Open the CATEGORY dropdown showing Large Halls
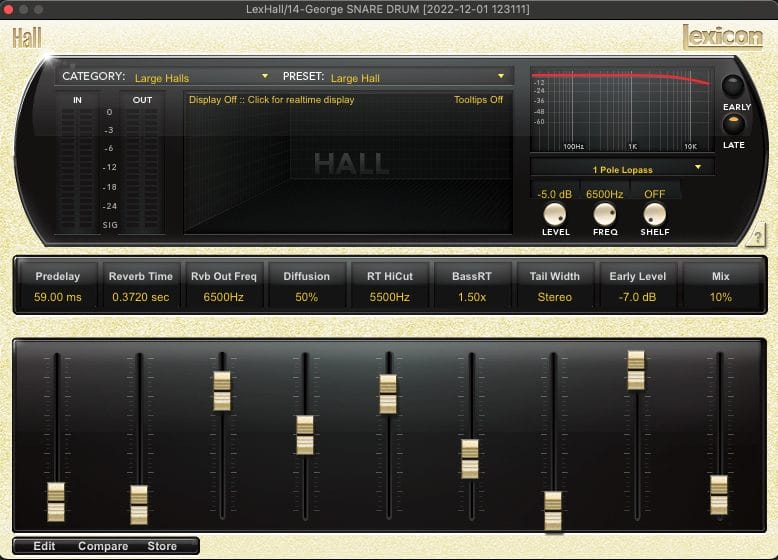The height and width of the screenshot is (560, 778). pyautogui.click(x=201, y=77)
